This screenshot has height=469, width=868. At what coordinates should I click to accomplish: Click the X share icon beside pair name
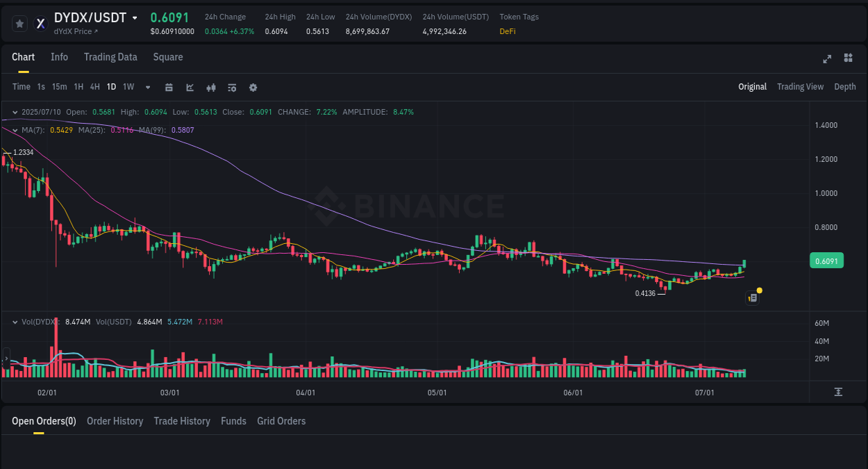point(40,23)
